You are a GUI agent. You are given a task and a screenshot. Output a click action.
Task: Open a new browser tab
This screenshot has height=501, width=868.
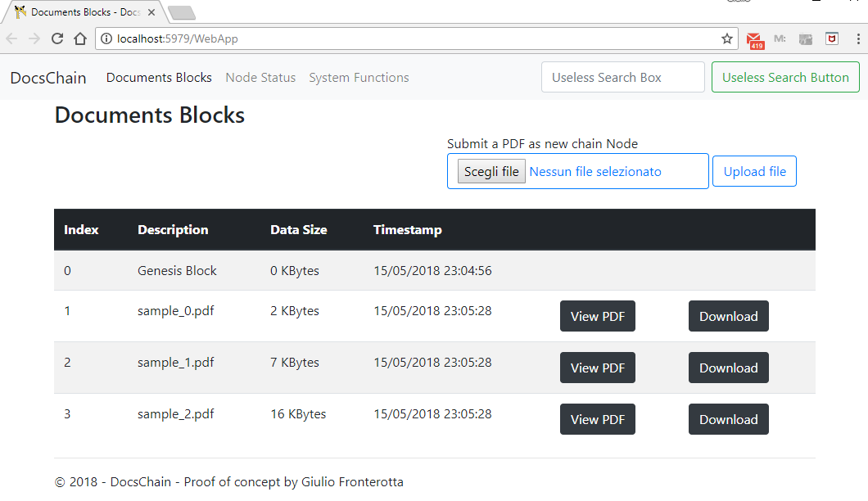[x=181, y=12]
